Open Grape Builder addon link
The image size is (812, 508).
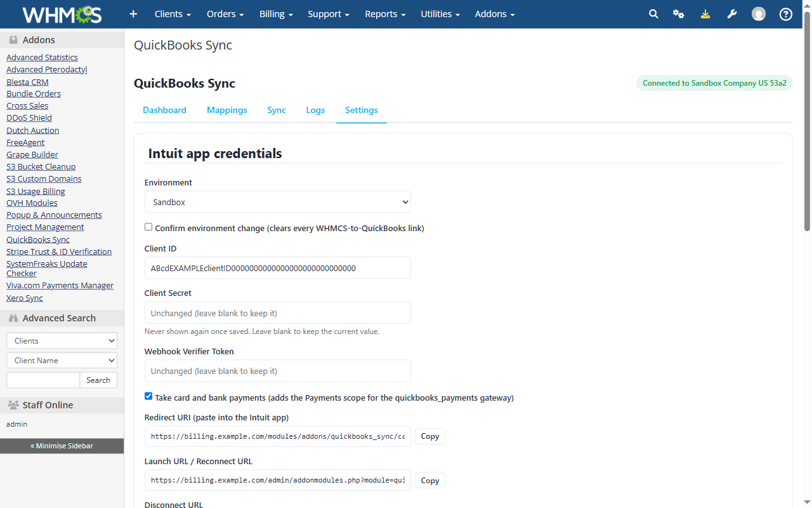click(32, 154)
